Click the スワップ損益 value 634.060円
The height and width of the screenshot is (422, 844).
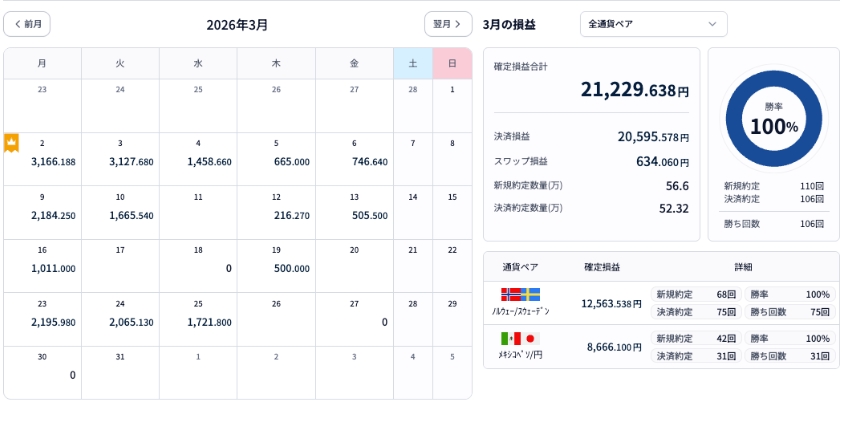coord(662,161)
